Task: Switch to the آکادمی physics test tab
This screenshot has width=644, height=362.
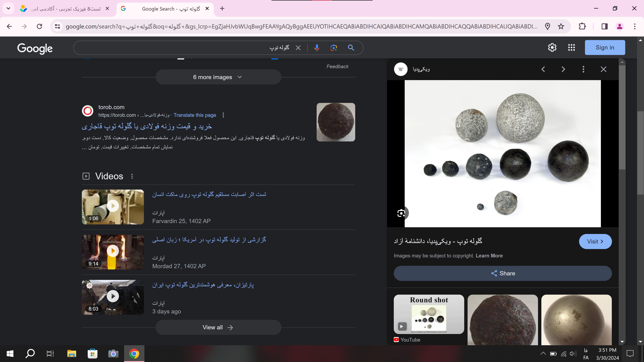Action: pyautogui.click(x=65, y=9)
